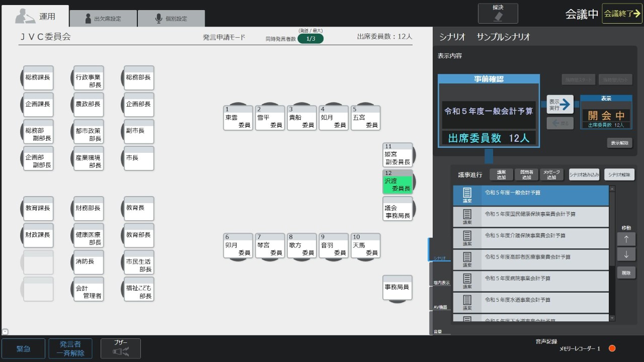Click the 議案 icon of 令和5年度一般会計予算

pos(467,196)
